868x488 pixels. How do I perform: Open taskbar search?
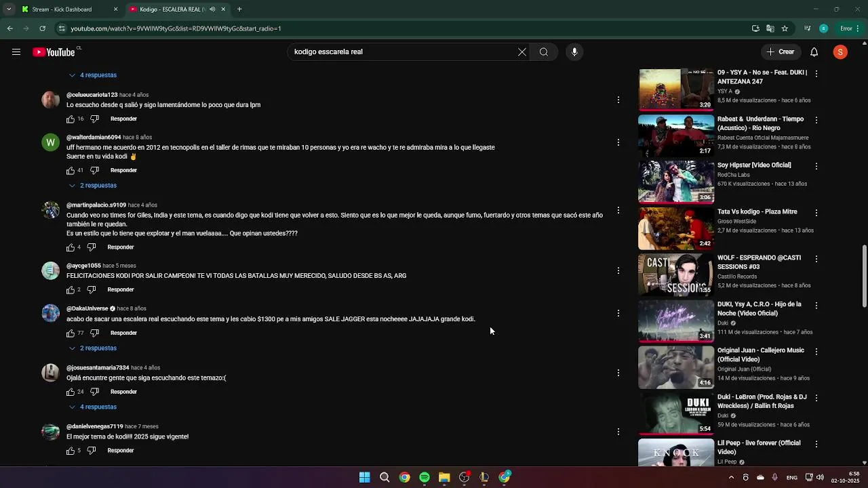pyautogui.click(x=384, y=477)
